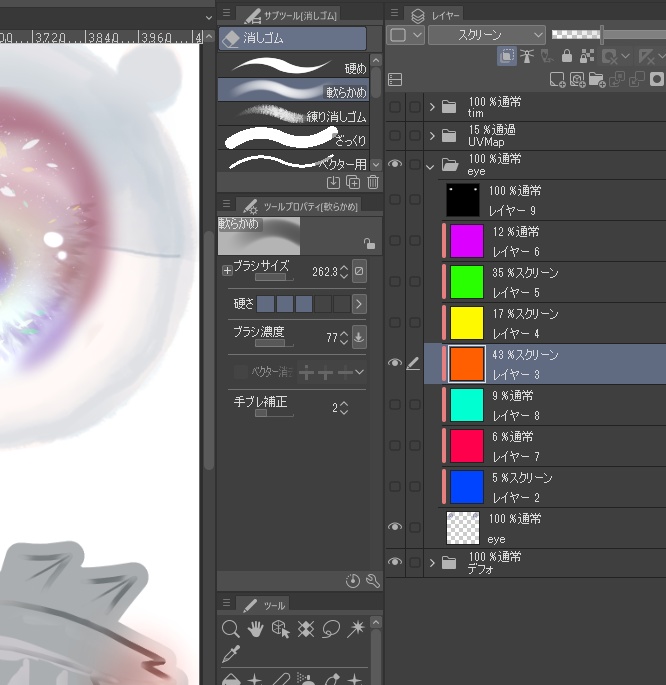Expand the デフォ folder
This screenshot has width=666, height=685.
[x=432, y=563]
